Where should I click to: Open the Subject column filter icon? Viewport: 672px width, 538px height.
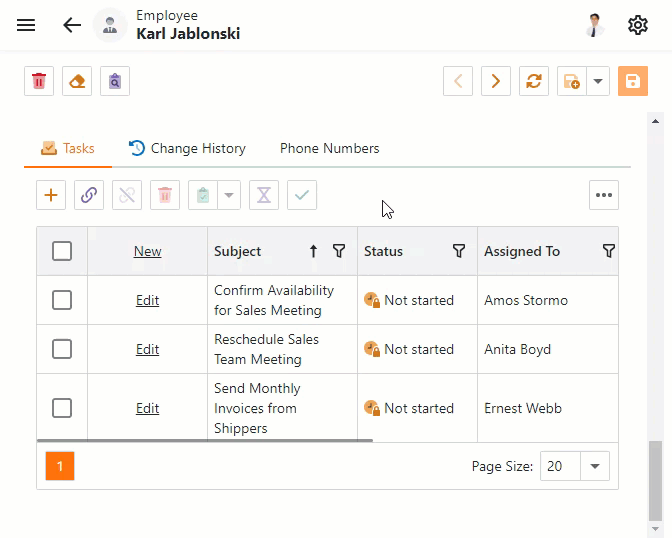[339, 251]
